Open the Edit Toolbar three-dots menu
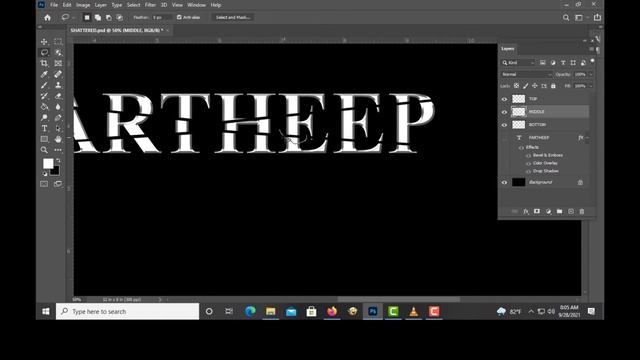 click(58, 150)
